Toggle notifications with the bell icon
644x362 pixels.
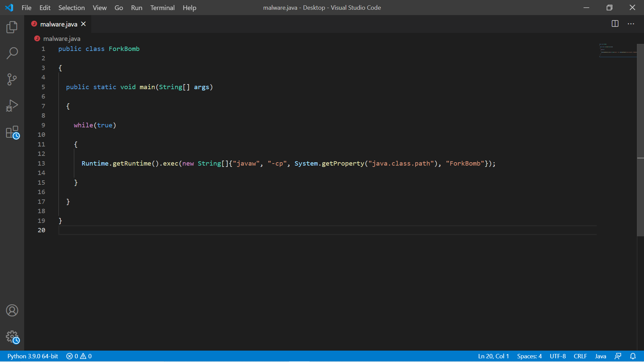[x=633, y=356]
